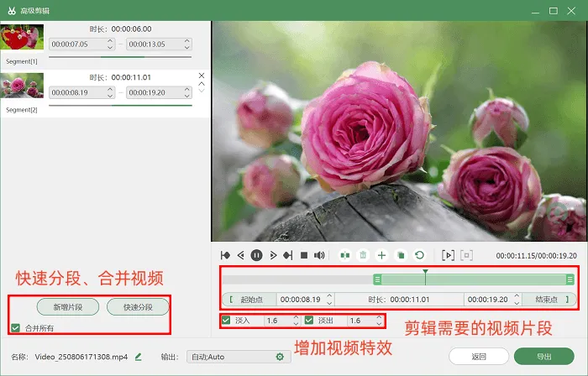Viewport: 588px width, 376px height.
Task: Click 快速分段 button
Action: point(138,307)
